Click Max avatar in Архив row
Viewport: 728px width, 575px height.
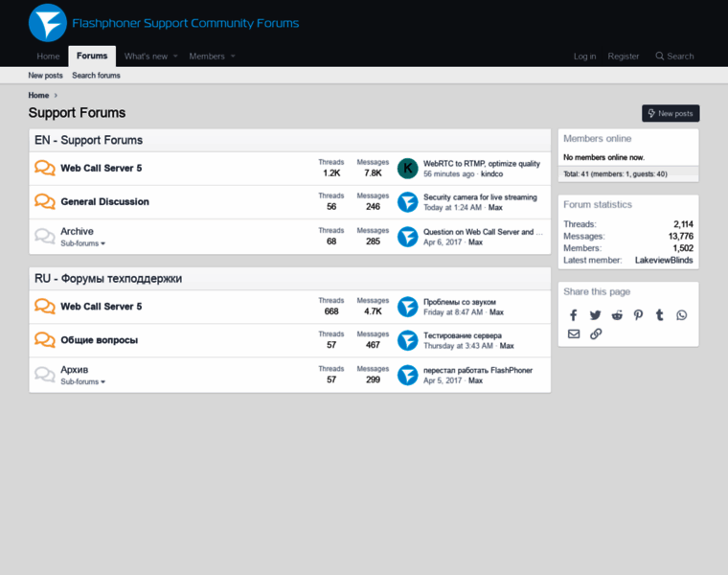pyautogui.click(x=408, y=376)
